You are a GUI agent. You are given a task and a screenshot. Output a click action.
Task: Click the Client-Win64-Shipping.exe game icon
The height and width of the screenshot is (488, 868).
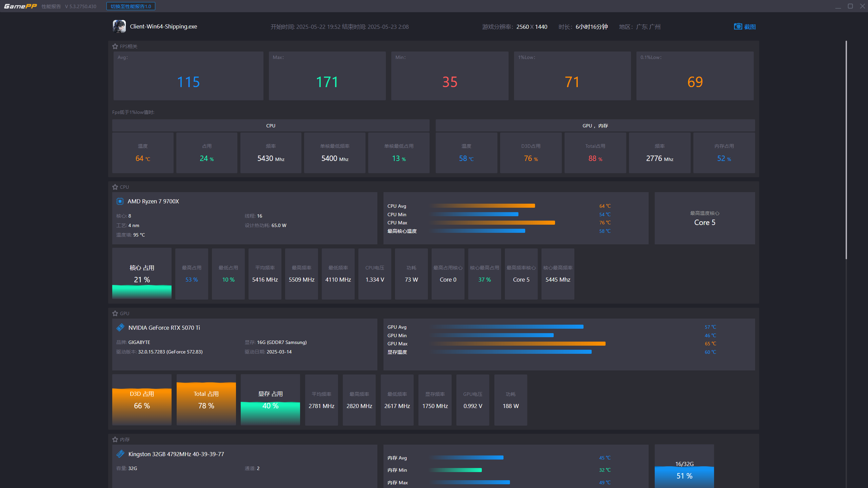pos(119,26)
